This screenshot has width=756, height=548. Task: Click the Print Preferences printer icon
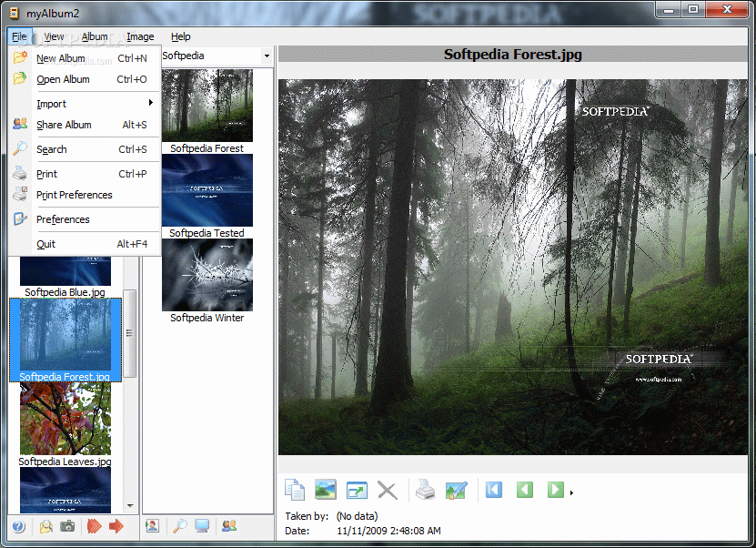click(20, 194)
